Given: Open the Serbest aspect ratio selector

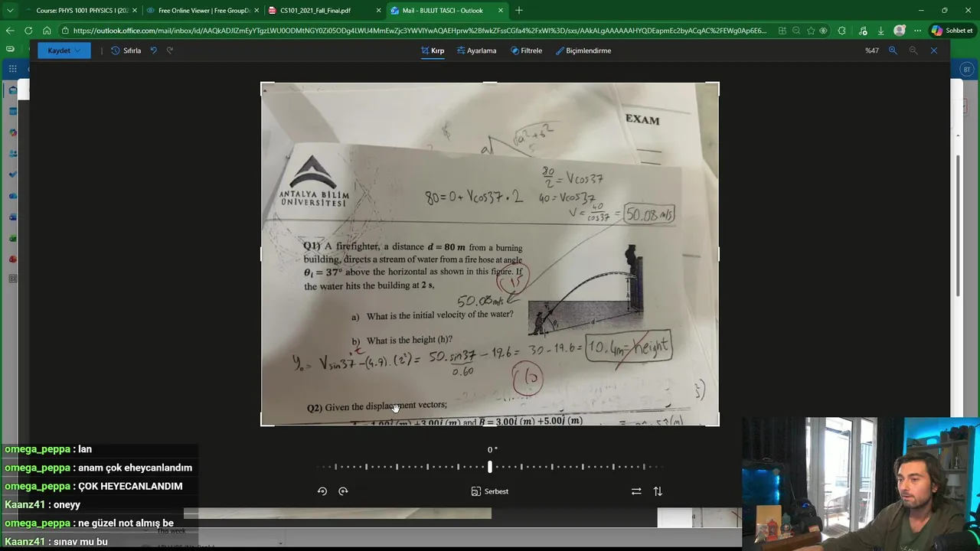Looking at the screenshot, I should click(x=490, y=491).
